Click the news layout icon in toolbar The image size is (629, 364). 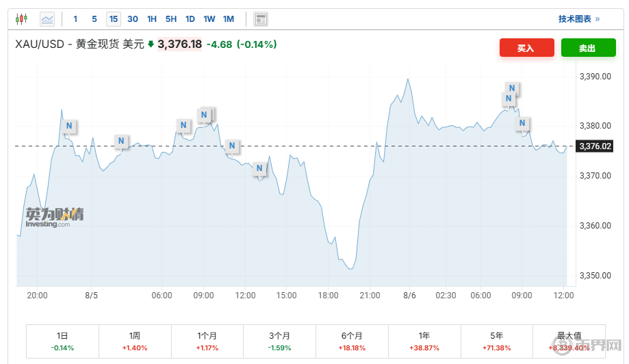point(260,19)
